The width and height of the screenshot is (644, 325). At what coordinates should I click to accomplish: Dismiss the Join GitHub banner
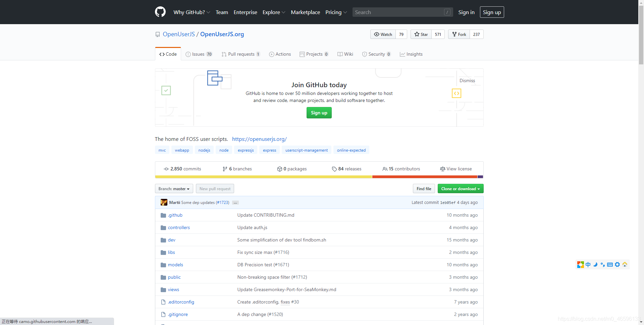pyautogui.click(x=467, y=80)
